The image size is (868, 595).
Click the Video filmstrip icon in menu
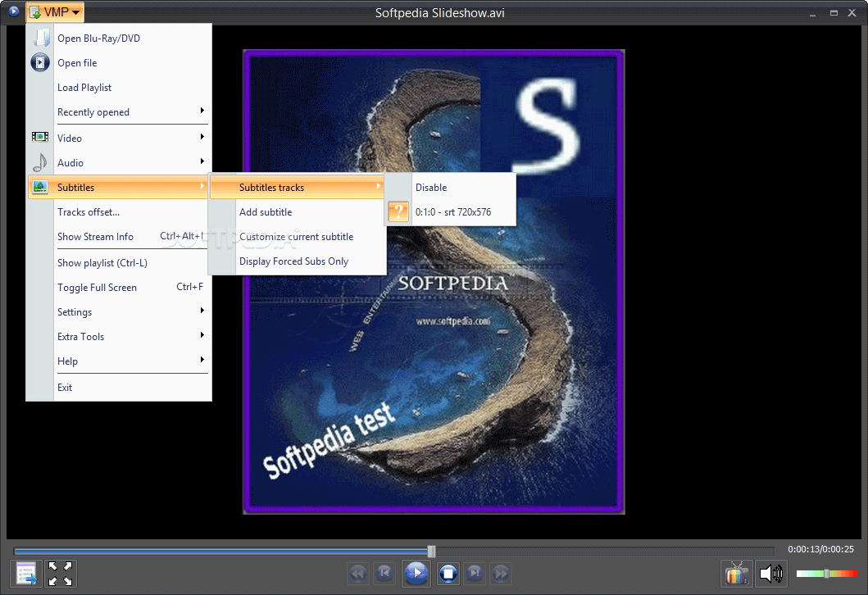coord(40,137)
